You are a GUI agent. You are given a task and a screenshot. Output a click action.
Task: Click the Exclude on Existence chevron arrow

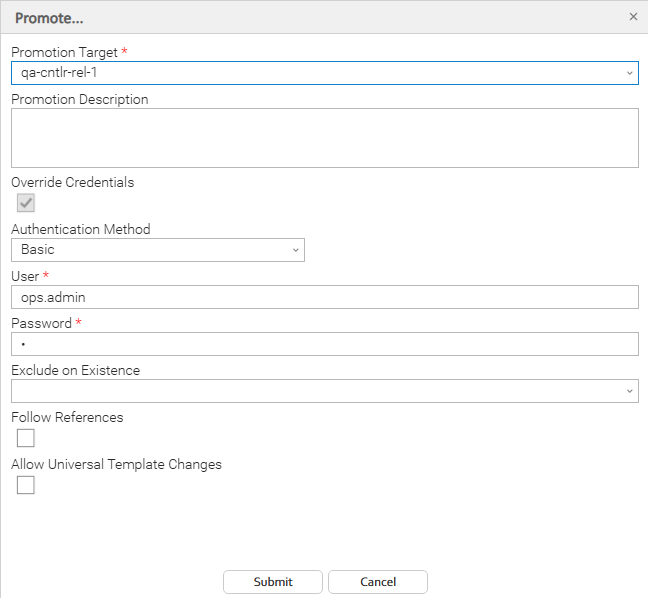click(x=629, y=391)
